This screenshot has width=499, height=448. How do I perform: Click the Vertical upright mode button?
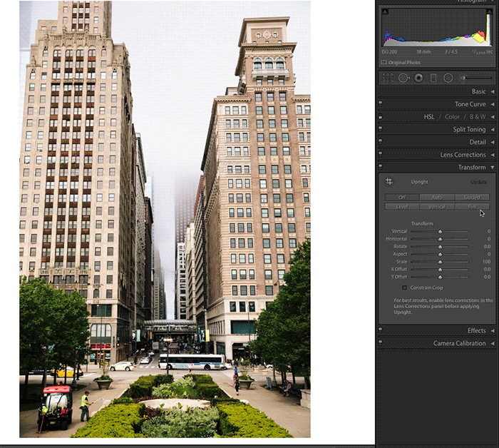pyautogui.click(x=437, y=207)
